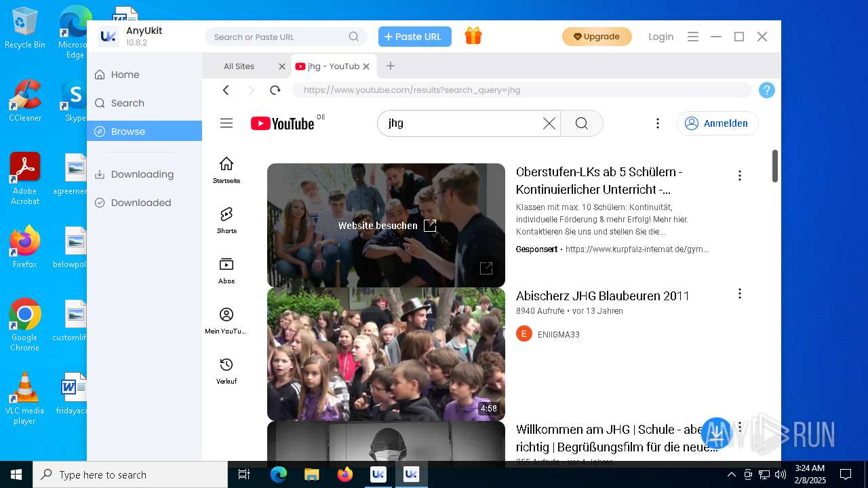Open the Downloading list
The height and width of the screenshot is (488, 868).
tap(144, 174)
